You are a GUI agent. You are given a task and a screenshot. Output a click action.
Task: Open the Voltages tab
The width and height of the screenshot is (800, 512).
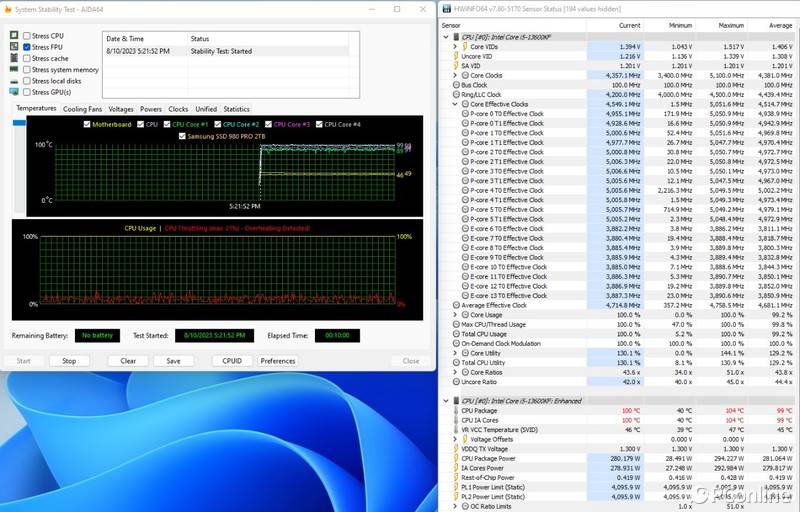click(x=121, y=109)
